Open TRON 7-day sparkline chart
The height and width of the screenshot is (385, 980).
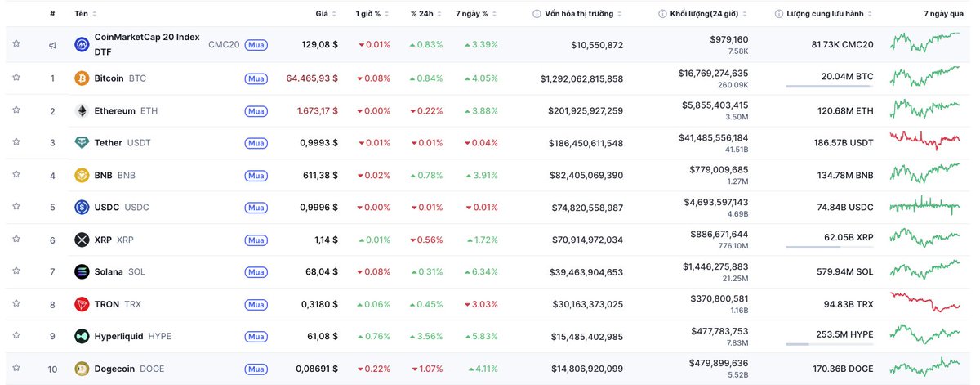[925, 302]
